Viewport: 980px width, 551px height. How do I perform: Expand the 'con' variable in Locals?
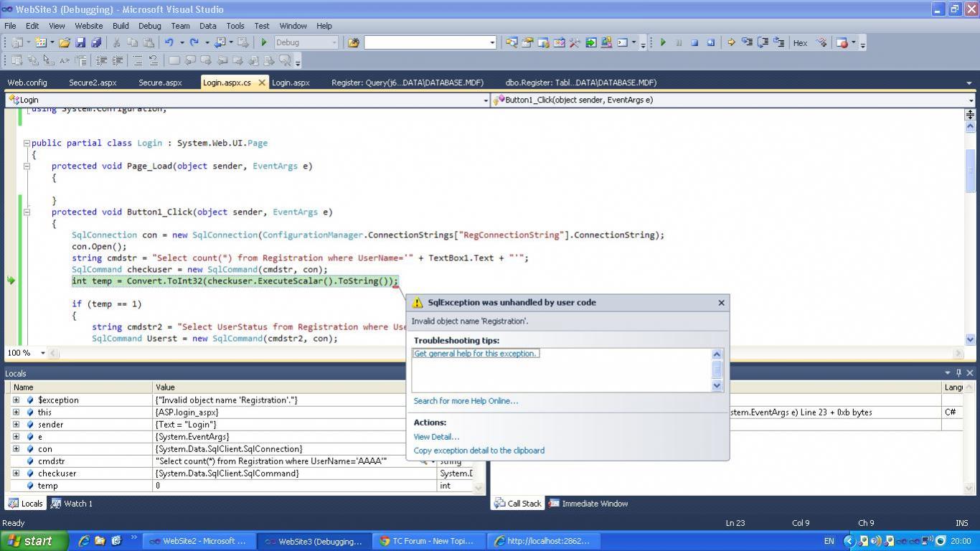[16, 448]
